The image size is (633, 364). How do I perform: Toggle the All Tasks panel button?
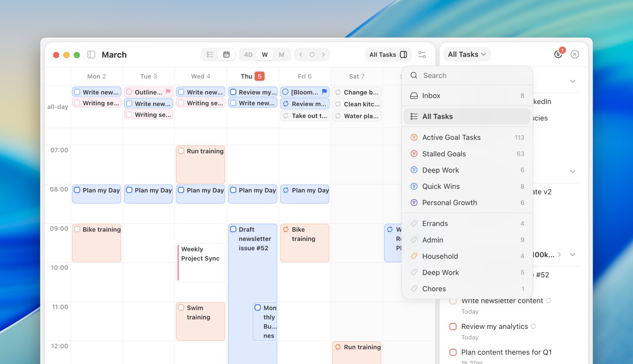388,55
